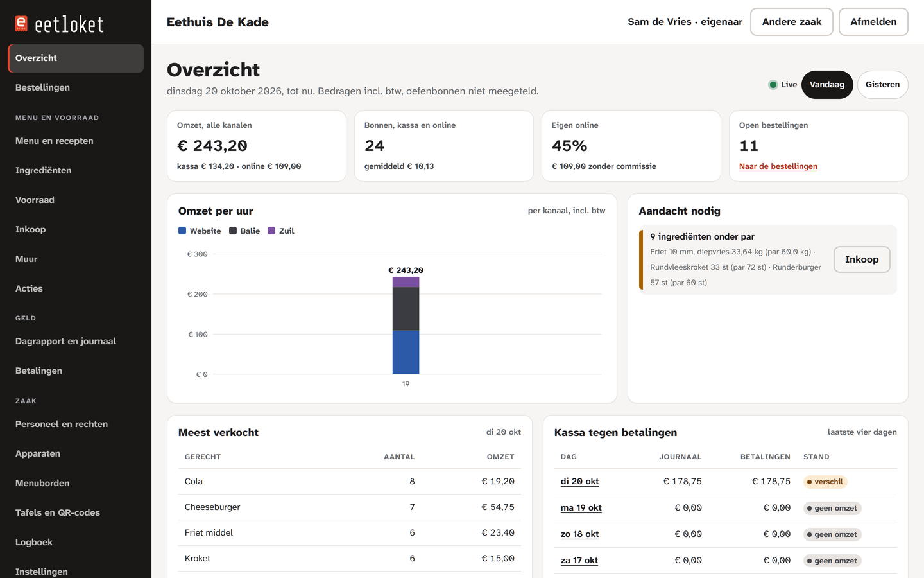Click the Balie legend color swatch
924x578 pixels.
pos(233,231)
